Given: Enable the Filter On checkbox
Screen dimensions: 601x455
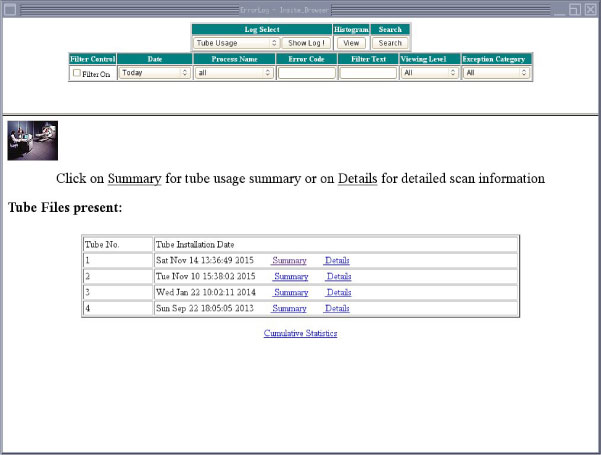Looking at the screenshot, I should tap(78, 73).
